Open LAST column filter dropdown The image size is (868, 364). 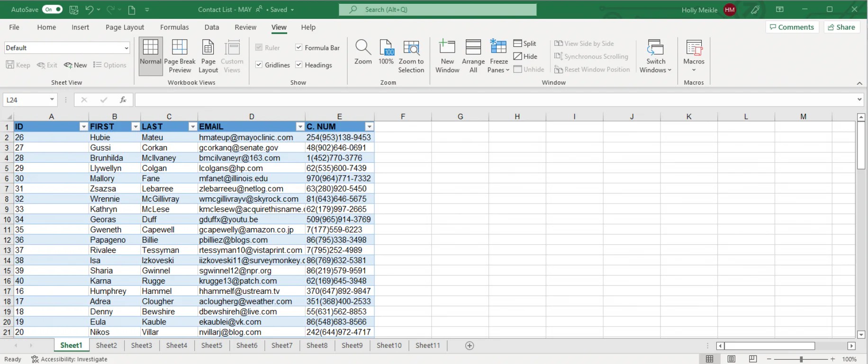click(x=192, y=127)
